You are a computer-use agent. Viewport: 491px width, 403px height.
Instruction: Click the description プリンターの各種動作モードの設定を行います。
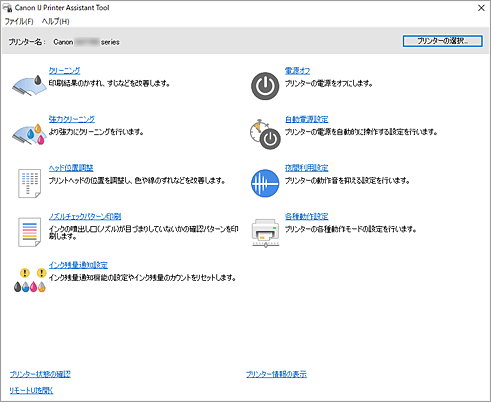click(350, 229)
